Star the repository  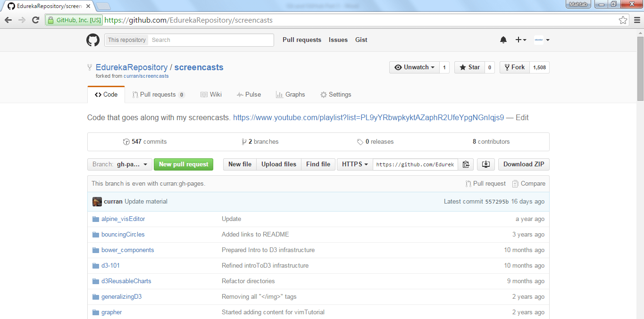click(469, 67)
